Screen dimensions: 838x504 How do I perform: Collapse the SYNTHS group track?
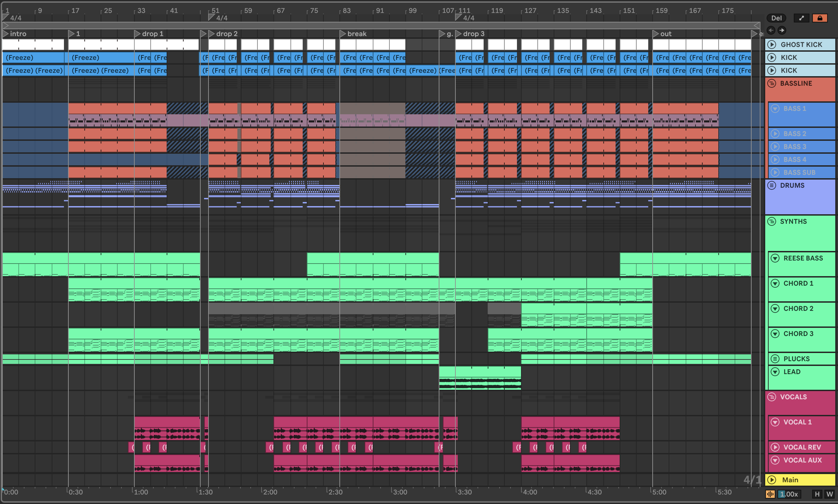772,221
